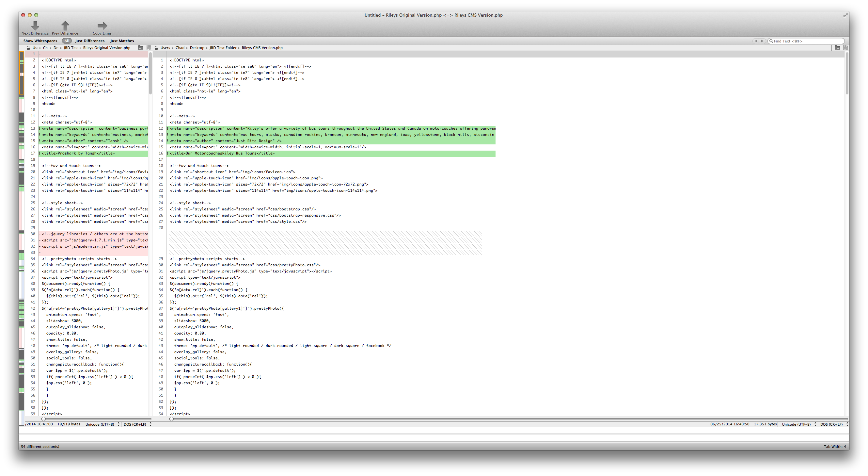
Task: Switch to Just Matches view
Action: (122, 41)
